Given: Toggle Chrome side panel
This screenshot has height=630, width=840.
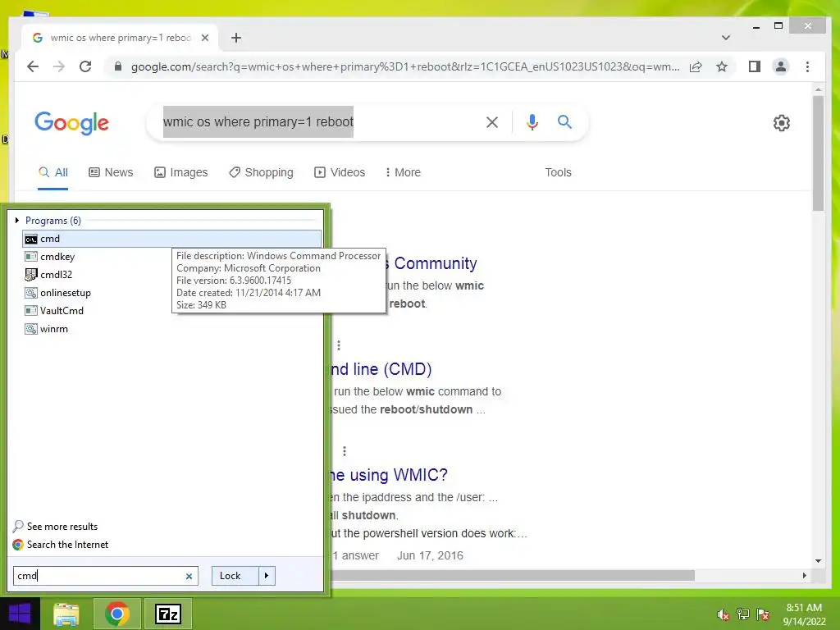Looking at the screenshot, I should click(755, 67).
